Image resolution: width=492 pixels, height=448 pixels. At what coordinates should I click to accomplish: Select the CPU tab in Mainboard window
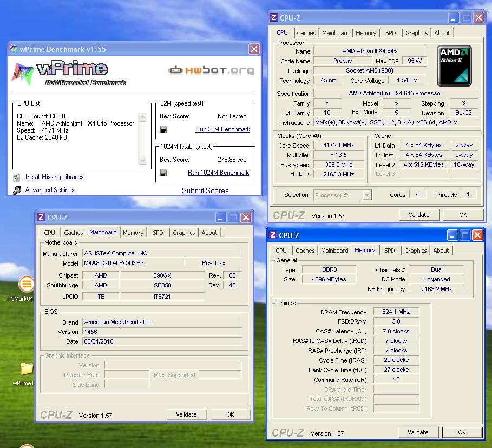coord(49,233)
